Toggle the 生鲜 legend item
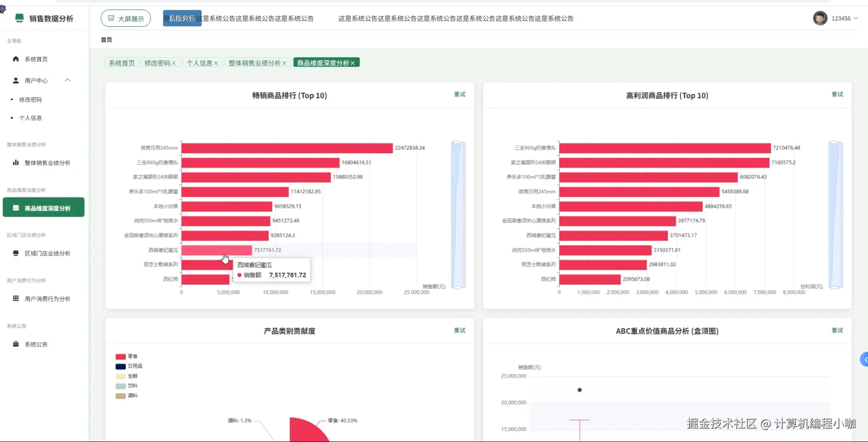The height and width of the screenshot is (442, 868). pos(126,376)
